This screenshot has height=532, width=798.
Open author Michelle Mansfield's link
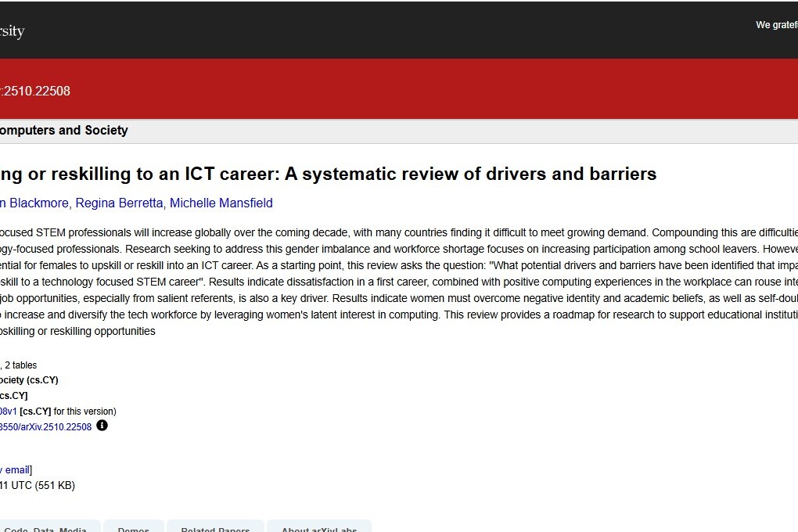[221, 203]
